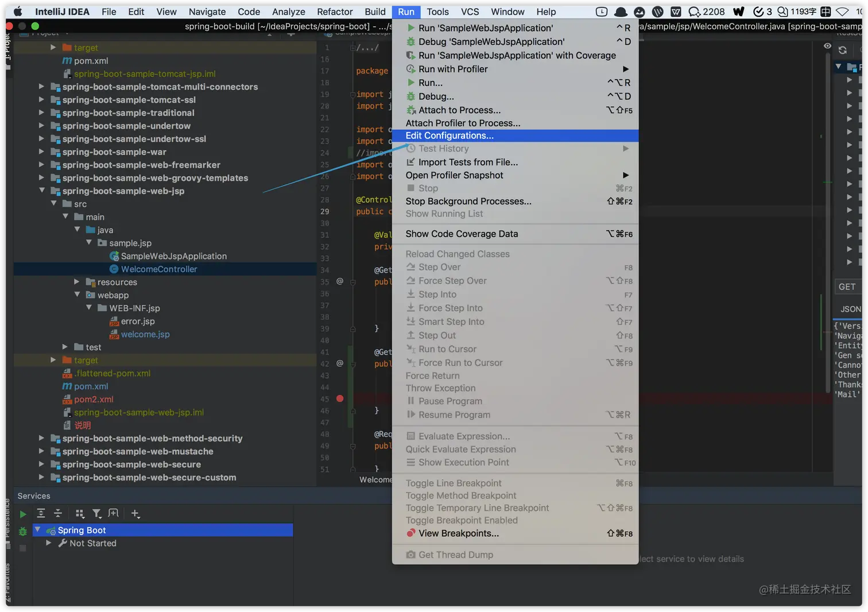Click the gutter @ icon at line 35
Screen dimensions: 868x612
[x=340, y=281]
